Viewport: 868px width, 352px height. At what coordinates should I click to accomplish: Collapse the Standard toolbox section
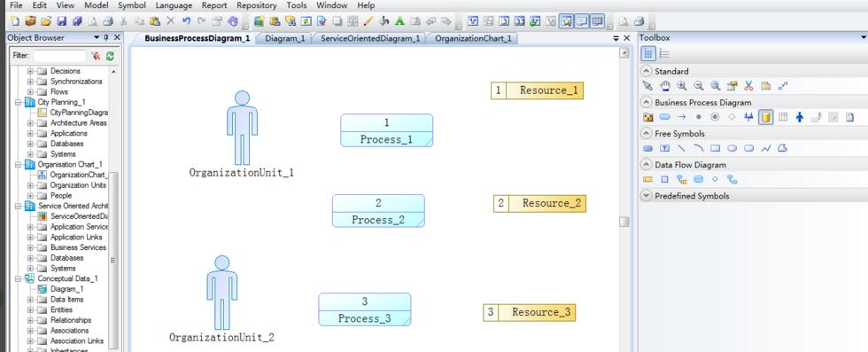(646, 71)
